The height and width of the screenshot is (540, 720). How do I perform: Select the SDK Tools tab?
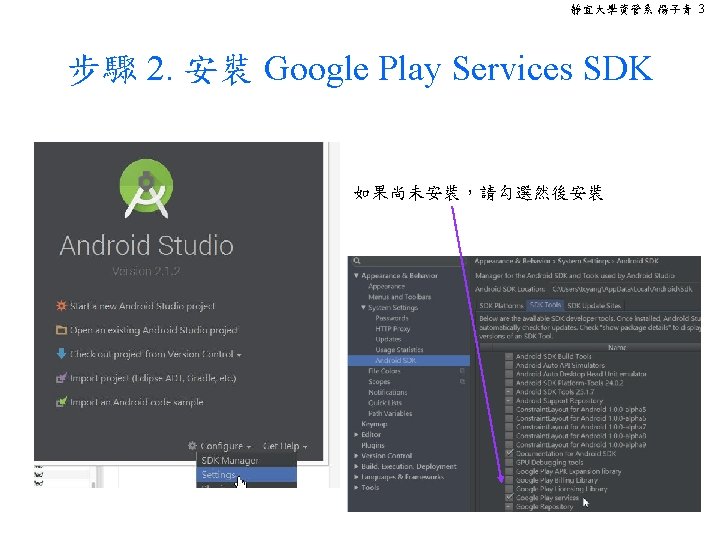[545, 305]
